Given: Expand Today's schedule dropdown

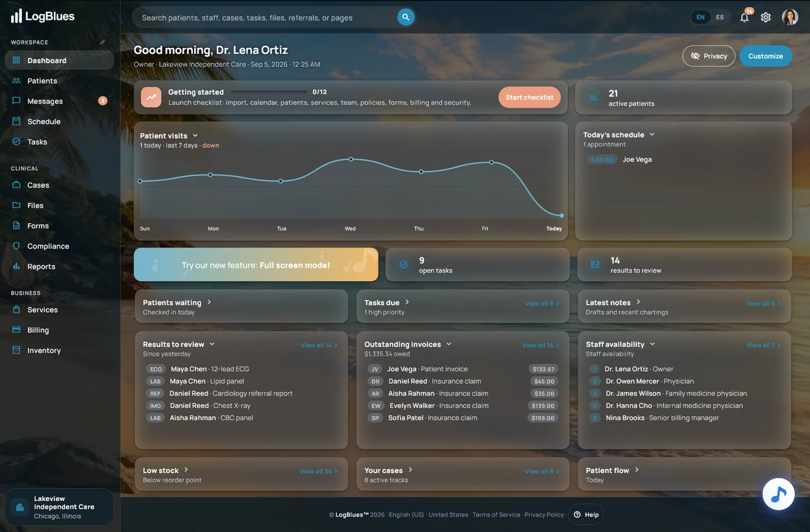Looking at the screenshot, I should pyautogui.click(x=652, y=135).
